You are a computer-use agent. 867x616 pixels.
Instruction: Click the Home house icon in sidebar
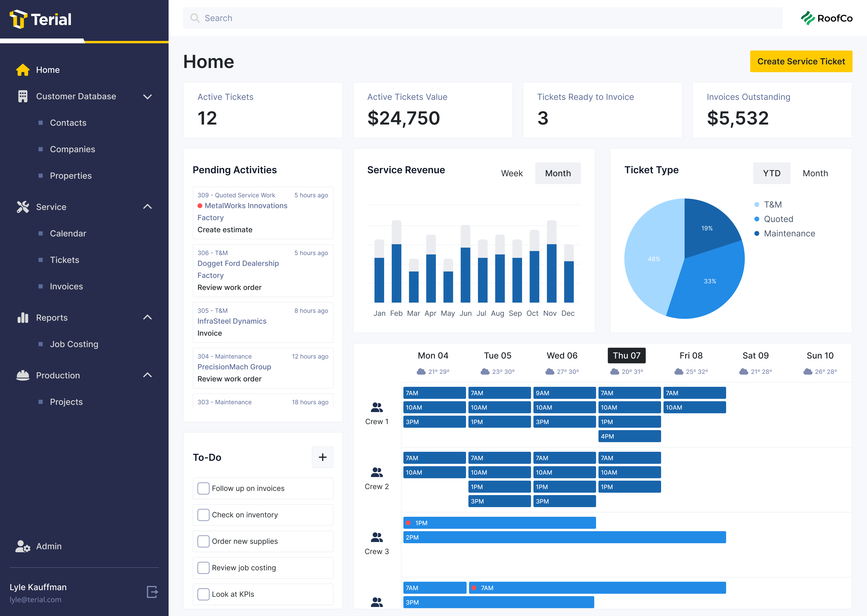point(23,70)
